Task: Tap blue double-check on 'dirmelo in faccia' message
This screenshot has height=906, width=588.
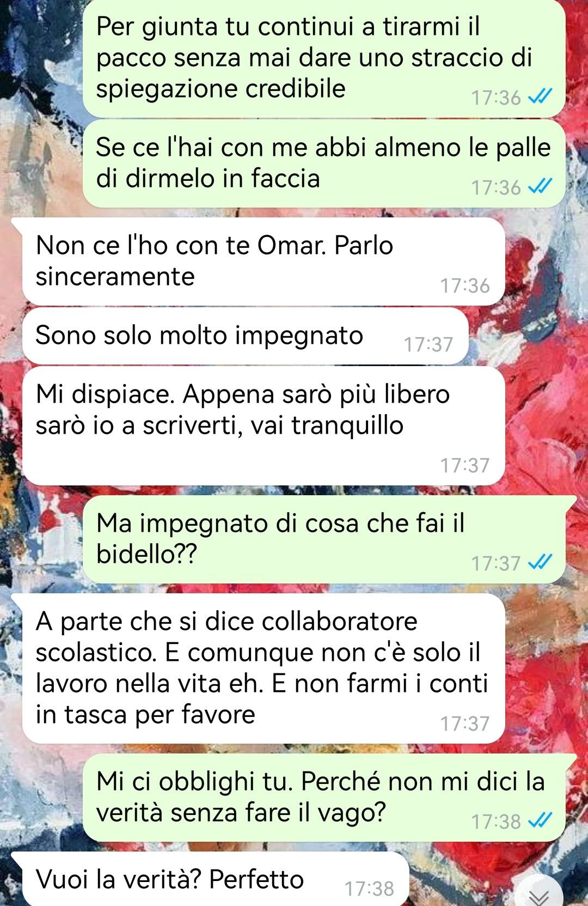Action: [x=541, y=187]
